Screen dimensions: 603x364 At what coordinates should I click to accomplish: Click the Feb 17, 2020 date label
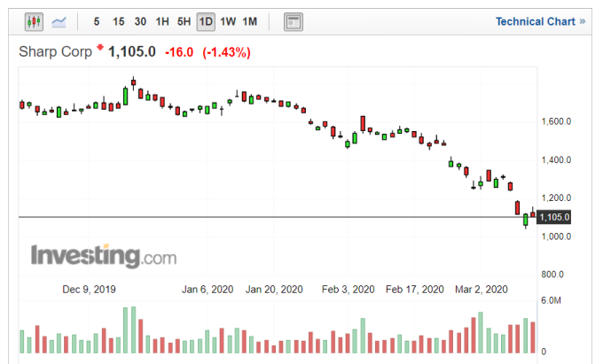click(x=415, y=290)
